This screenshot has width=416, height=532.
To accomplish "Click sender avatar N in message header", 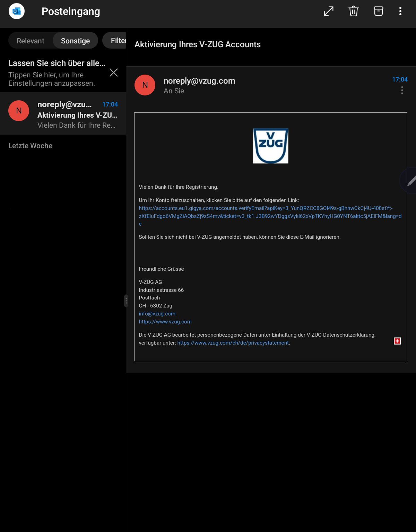I will tap(145, 85).
